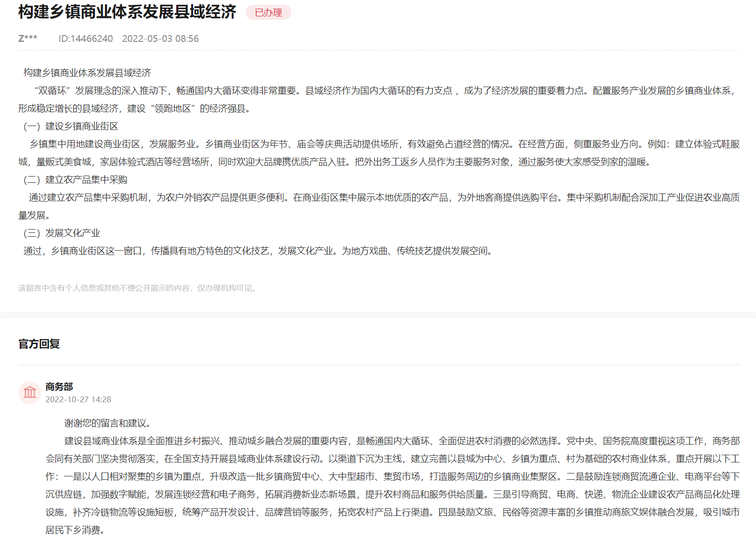756x550 pixels.
Task: Click the reply paragraph starting 建设县域商业体系
Action: click(x=393, y=486)
